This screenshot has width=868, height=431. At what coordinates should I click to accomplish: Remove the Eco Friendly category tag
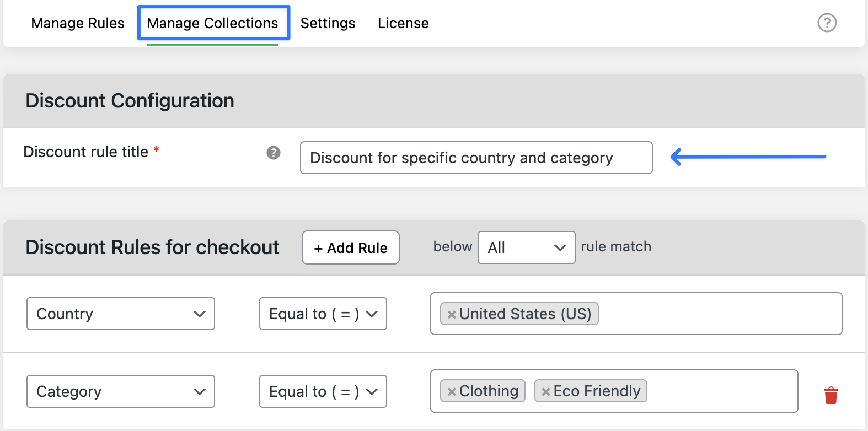(546, 391)
